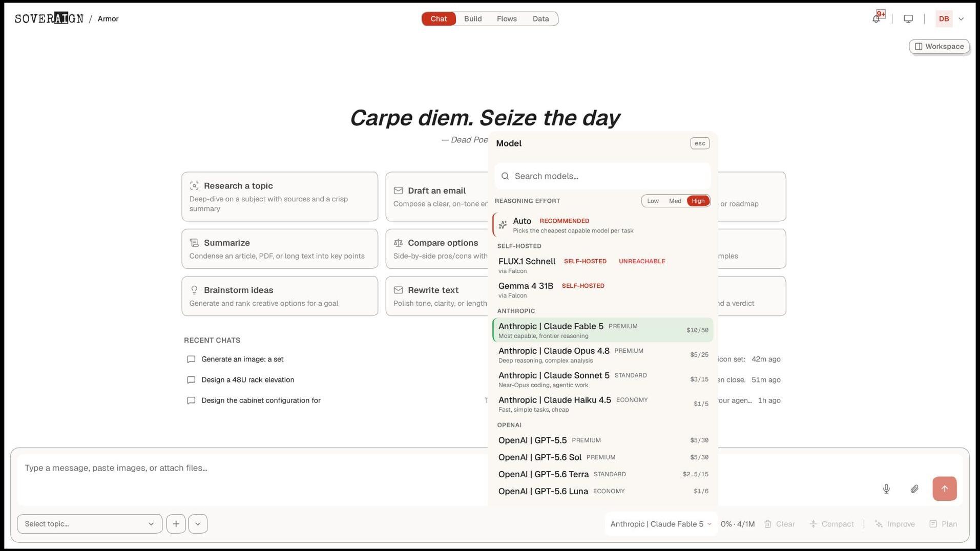Image resolution: width=980 pixels, height=551 pixels.
Task: Choose OpenAI GPT-5.5 model
Action: point(602,440)
